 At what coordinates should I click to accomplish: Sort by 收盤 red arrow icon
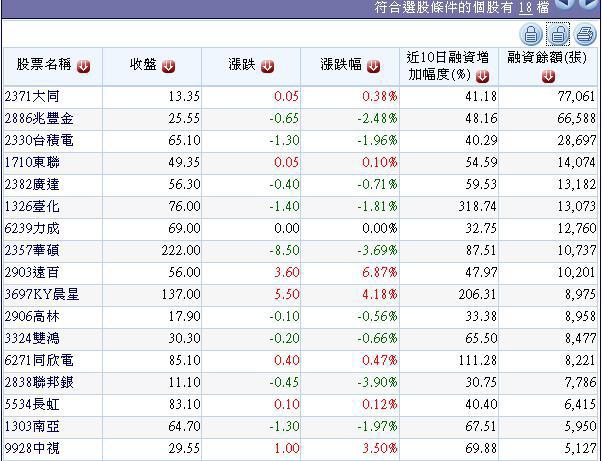(168, 67)
